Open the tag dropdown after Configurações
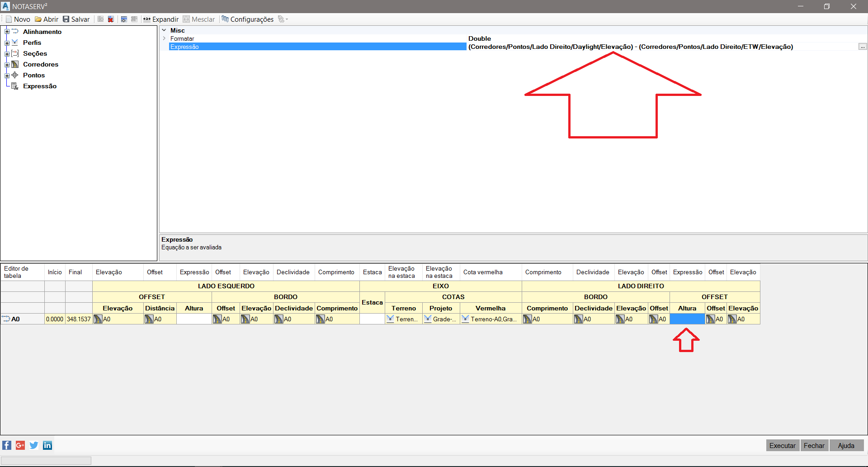Image resolution: width=868 pixels, height=467 pixels. coord(283,19)
